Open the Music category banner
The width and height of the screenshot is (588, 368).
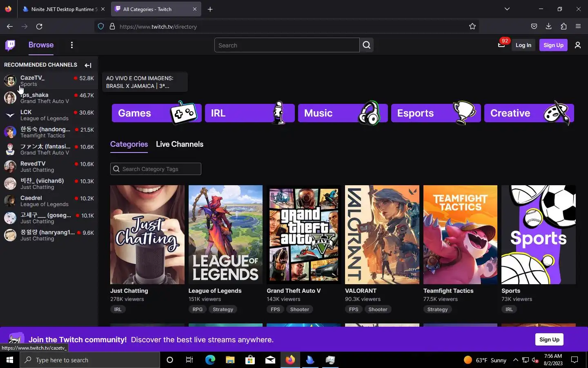click(x=343, y=113)
